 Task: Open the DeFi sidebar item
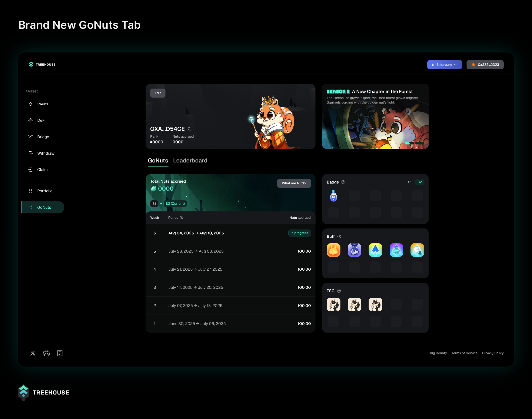43,120
